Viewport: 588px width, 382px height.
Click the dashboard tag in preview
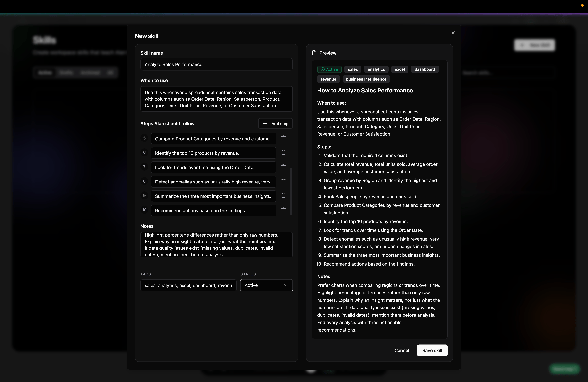click(x=425, y=69)
